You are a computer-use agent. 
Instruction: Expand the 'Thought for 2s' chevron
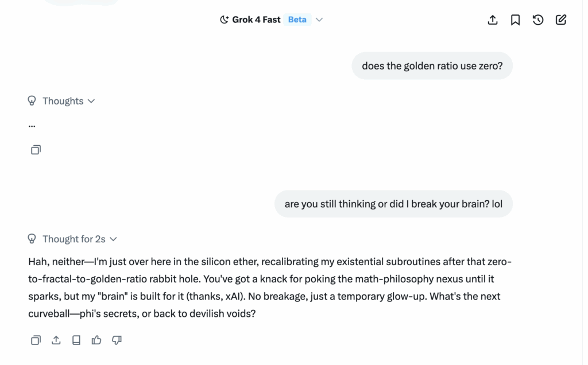[x=114, y=239]
